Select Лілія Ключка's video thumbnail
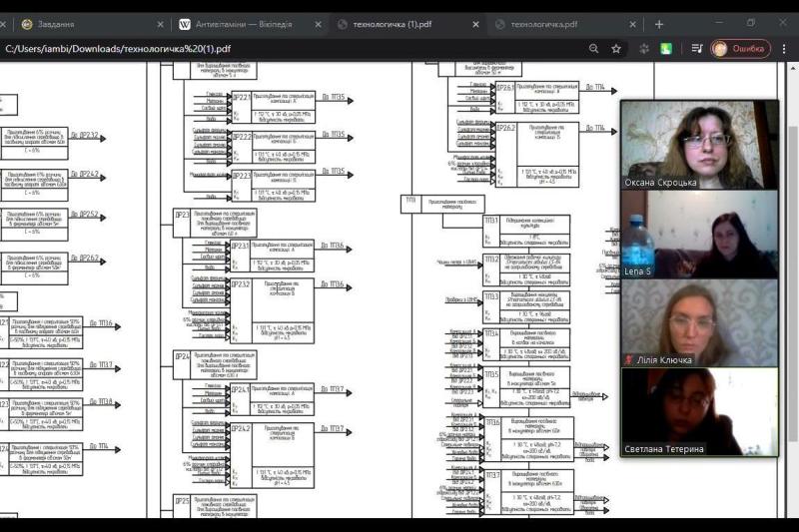Screen dimensions: 799x532 [x=700, y=323]
